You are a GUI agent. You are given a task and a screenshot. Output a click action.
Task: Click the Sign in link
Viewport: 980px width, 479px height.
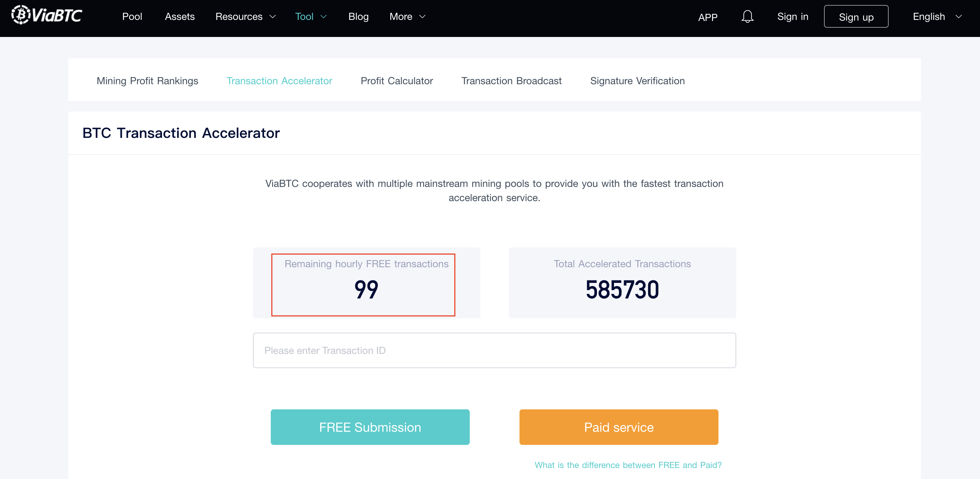pos(793,16)
